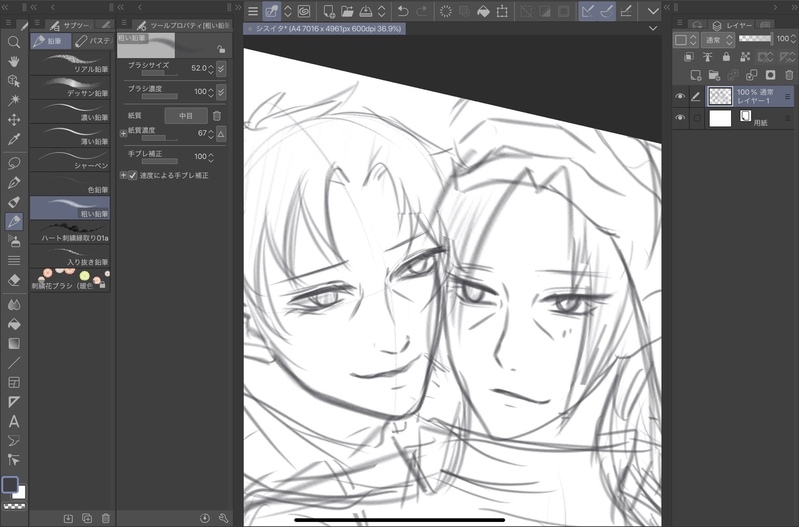
Task: Create layer mask icon
Action: (770, 75)
